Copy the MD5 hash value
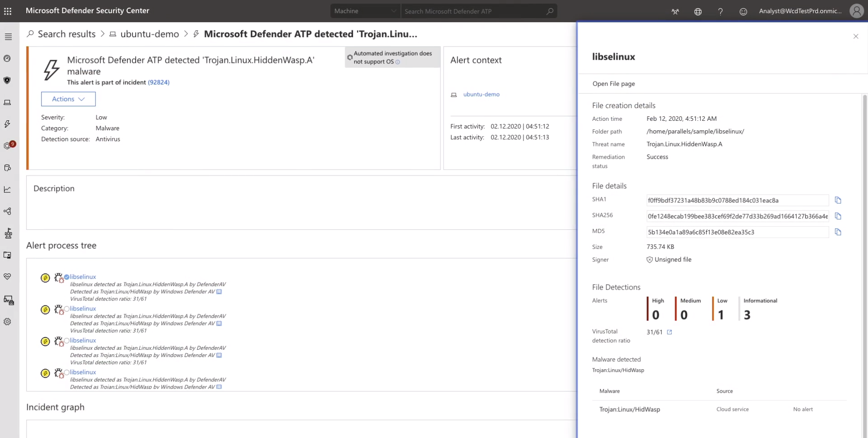Screen dimensions: 868x438 tap(838, 232)
